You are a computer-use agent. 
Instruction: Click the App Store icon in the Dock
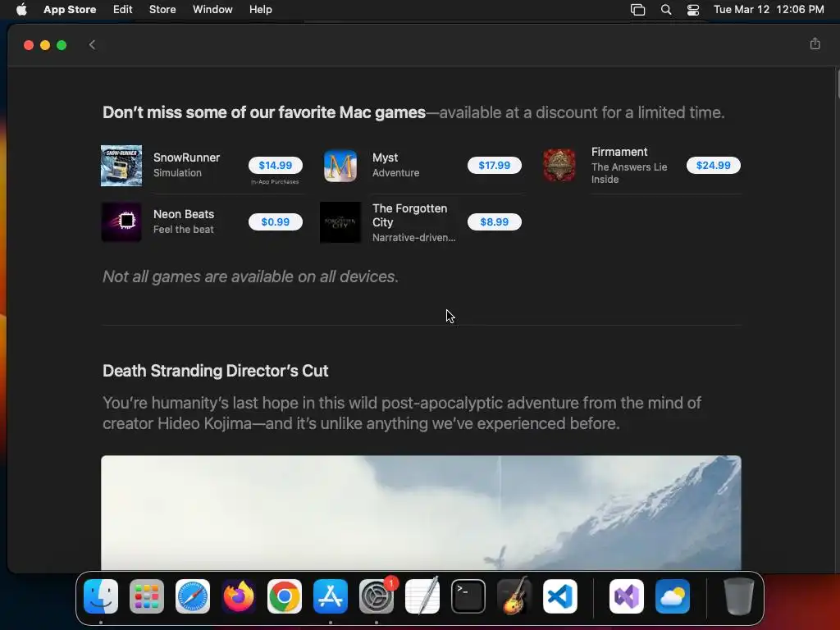[331, 596]
